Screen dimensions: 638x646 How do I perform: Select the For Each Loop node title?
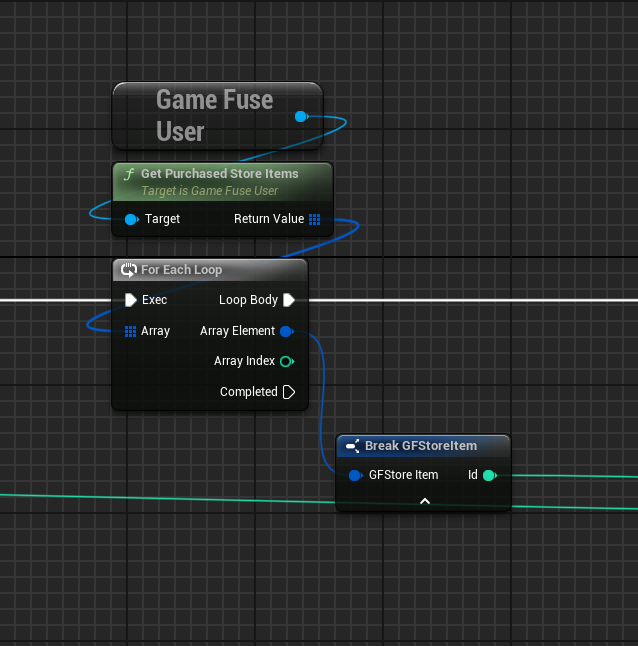[181, 270]
